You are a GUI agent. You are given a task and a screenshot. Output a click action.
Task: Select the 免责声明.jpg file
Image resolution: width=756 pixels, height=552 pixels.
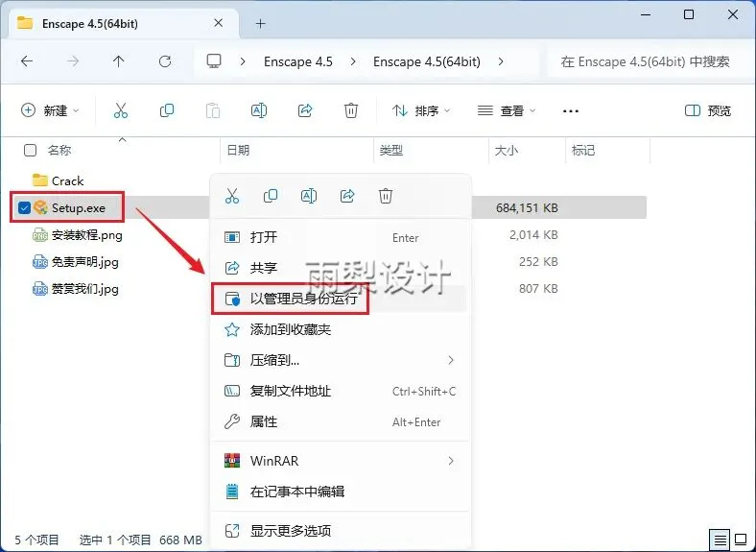click(x=84, y=262)
